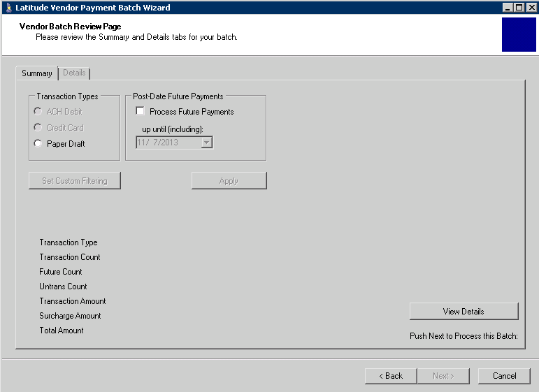539x392 pixels.
Task: Click the wizard app icon in title bar
Action: [9, 8]
